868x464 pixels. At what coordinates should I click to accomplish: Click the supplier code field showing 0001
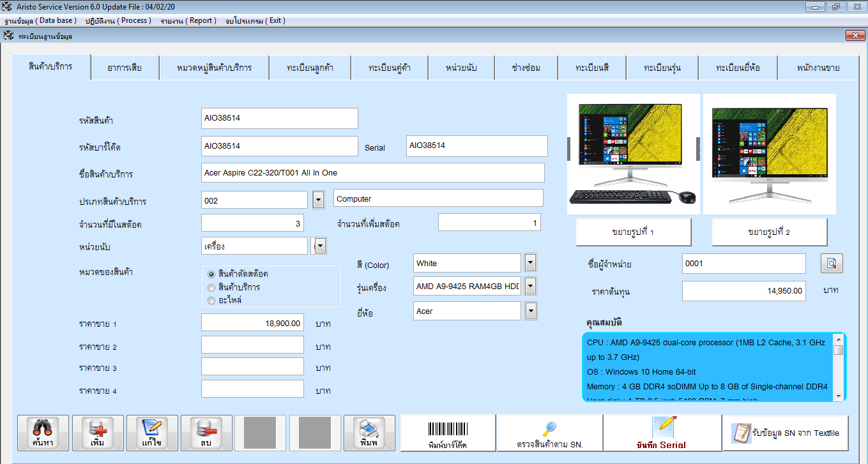pos(744,263)
